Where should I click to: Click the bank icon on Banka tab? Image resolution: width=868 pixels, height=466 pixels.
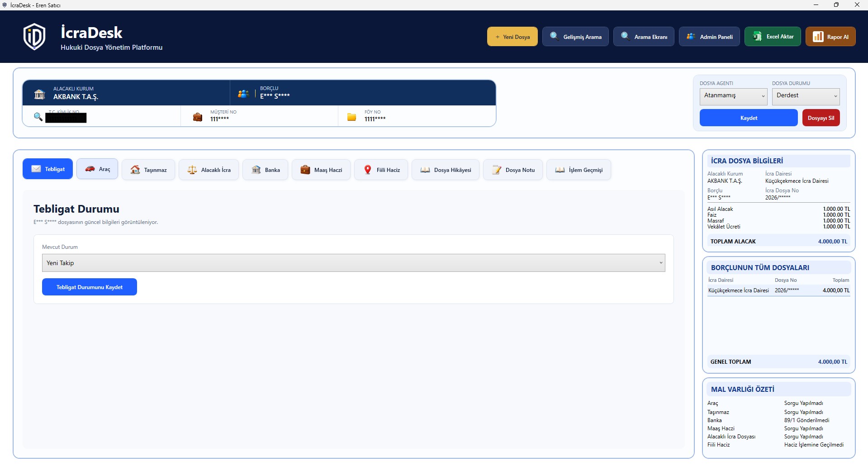(x=256, y=170)
